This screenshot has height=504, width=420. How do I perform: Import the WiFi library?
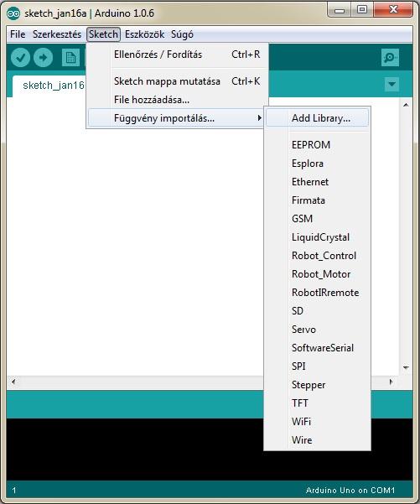317,421
